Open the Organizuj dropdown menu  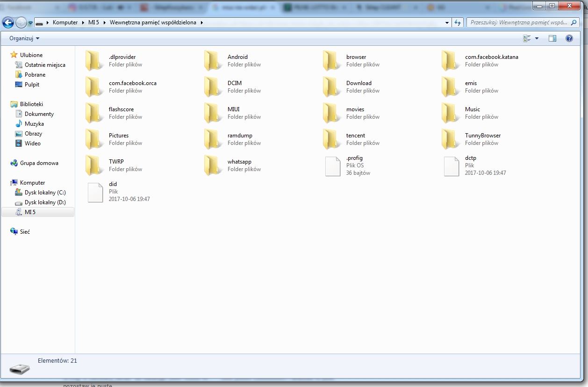(24, 38)
